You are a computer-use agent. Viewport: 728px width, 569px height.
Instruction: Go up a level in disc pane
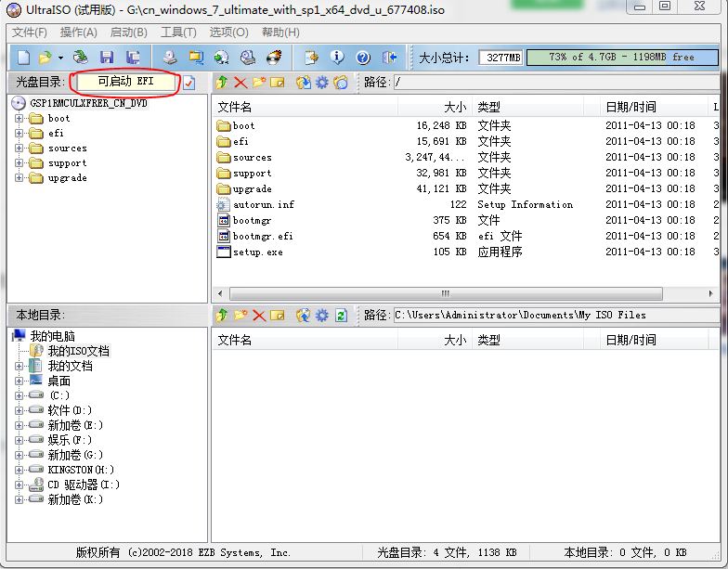click(221, 83)
